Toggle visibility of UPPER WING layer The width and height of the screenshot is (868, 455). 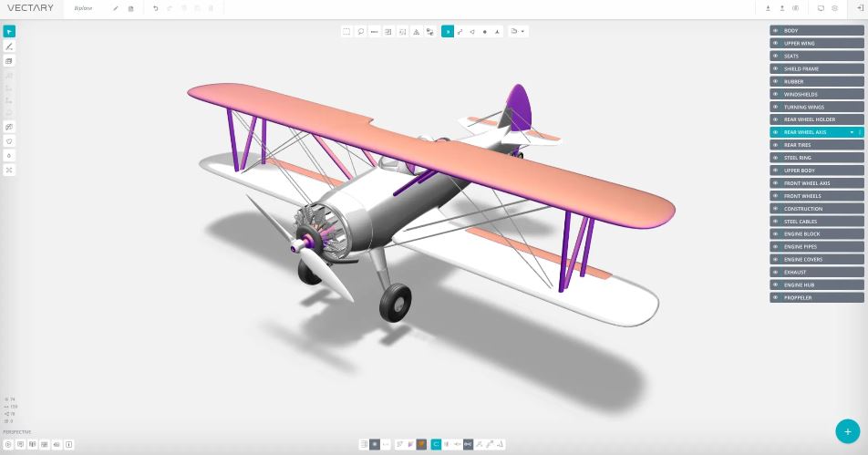[776, 43]
